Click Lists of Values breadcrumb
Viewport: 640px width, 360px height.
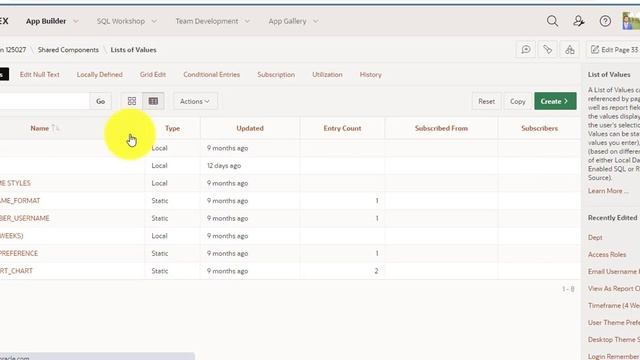[x=133, y=50]
